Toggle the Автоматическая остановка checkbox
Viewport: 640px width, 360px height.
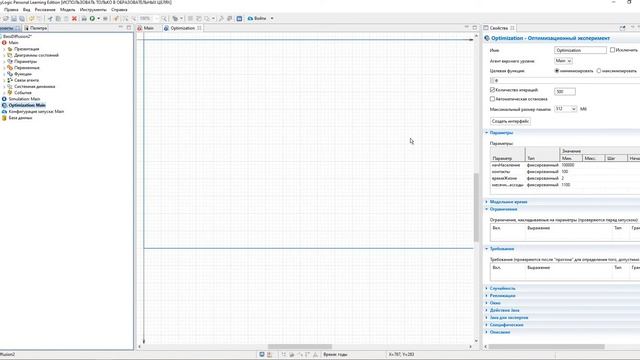pyautogui.click(x=492, y=99)
